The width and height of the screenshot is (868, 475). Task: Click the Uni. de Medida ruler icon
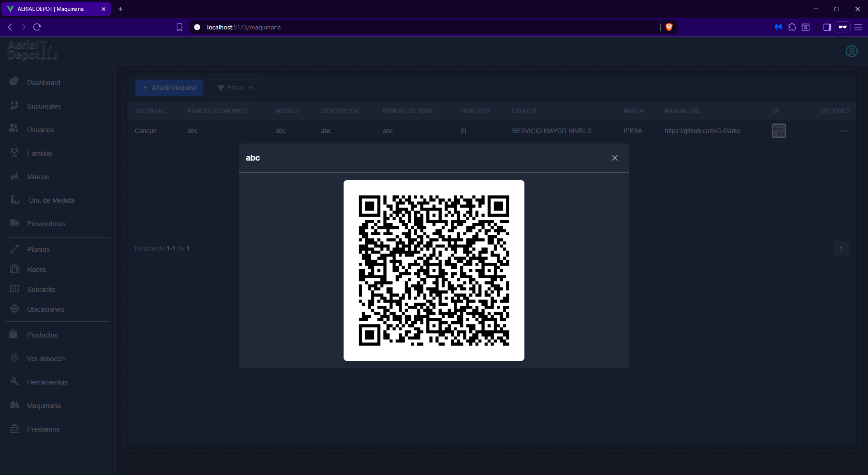(15, 199)
